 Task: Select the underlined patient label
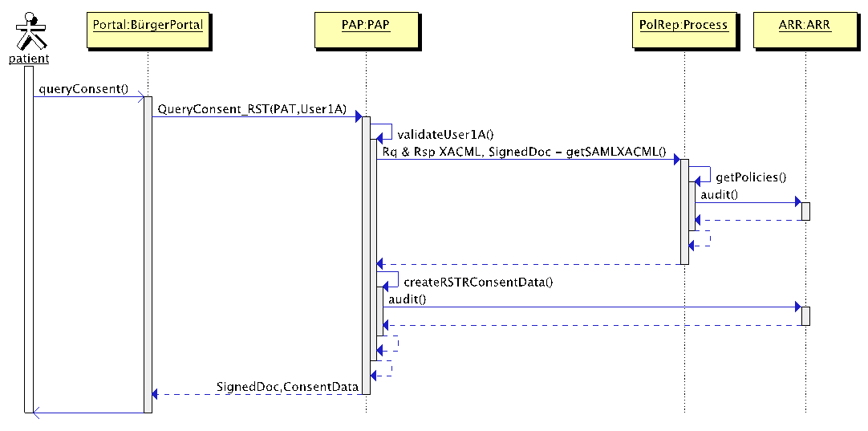29,59
